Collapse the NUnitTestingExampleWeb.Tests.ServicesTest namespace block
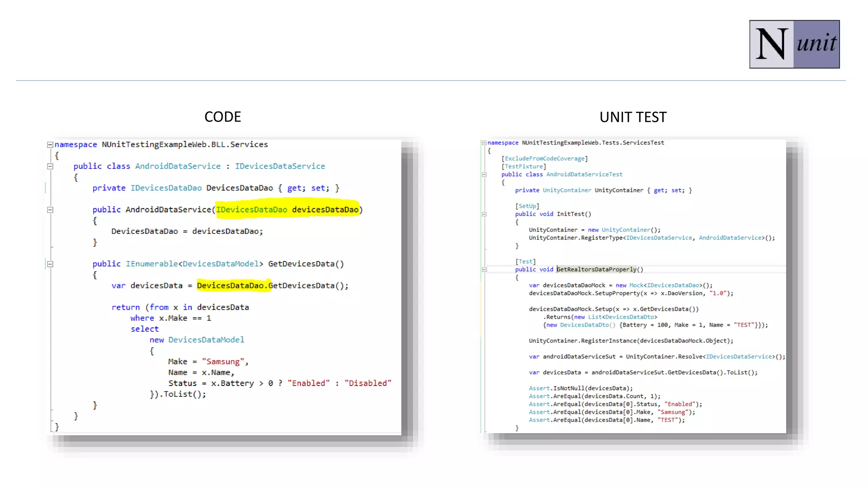 (x=484, y=143)
